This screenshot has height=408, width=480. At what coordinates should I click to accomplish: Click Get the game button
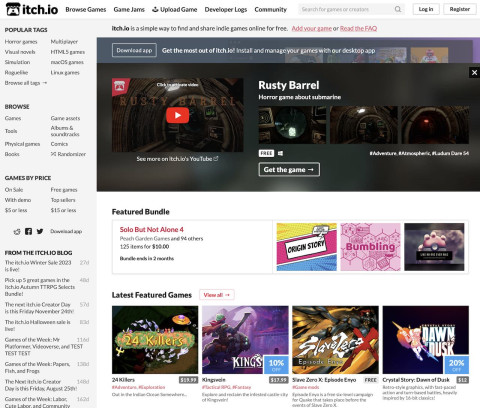tap(289, 169)
